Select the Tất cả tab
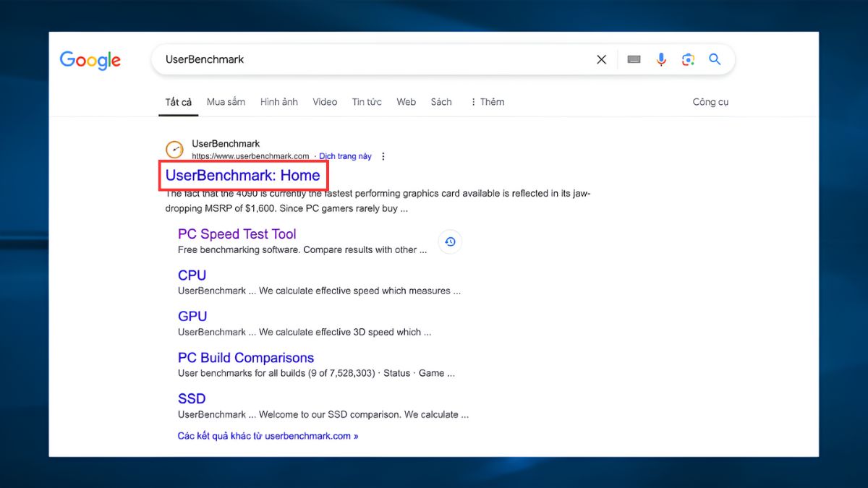 (179, 102)
